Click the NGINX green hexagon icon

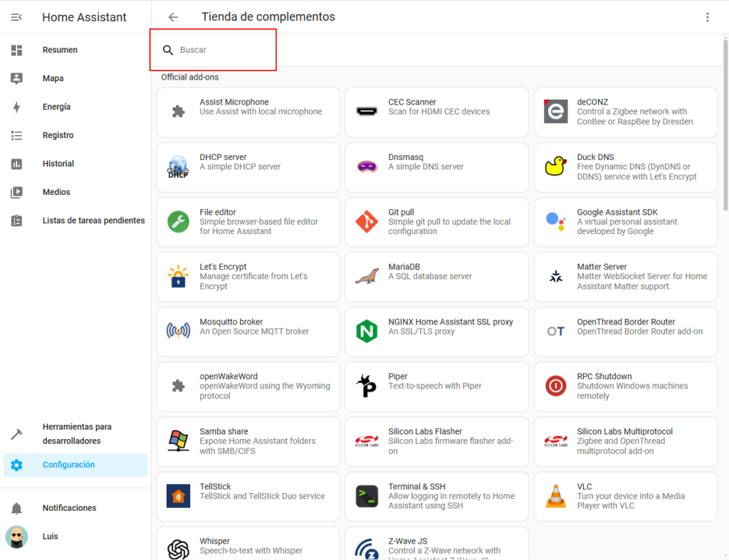(x=367, y=331)
